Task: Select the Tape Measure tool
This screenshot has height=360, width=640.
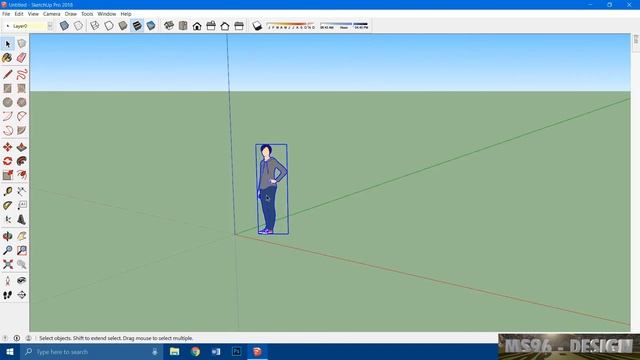Action: 7,191
